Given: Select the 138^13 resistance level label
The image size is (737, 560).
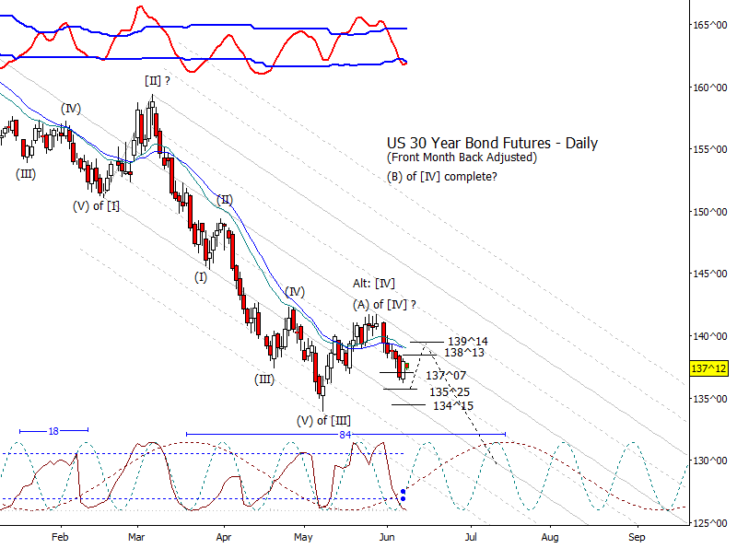Looking at the screenshot, I should click(x=464, y=353).
